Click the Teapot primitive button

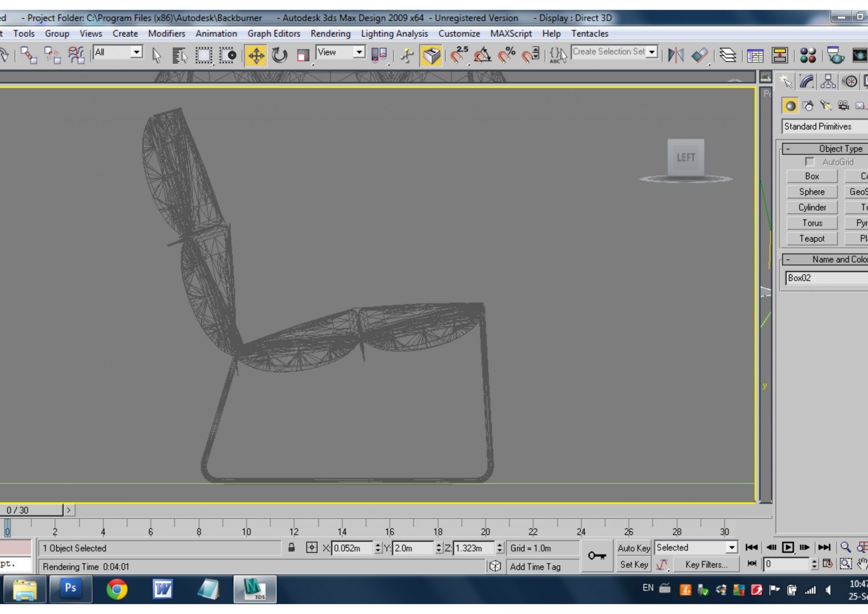coord(811,238)
